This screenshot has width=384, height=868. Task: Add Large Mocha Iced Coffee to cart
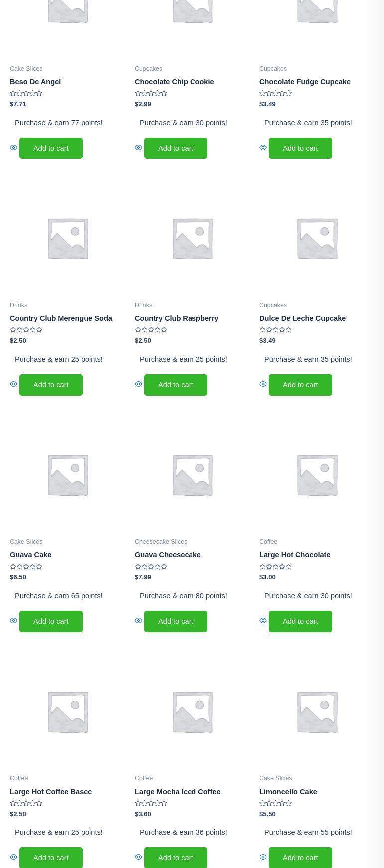point(176,858)
